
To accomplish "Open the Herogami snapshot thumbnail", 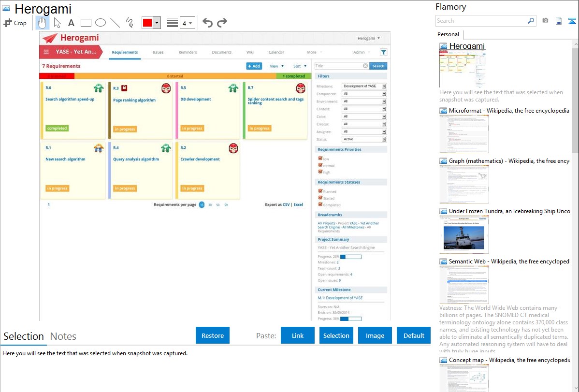I will pos(463,69).
